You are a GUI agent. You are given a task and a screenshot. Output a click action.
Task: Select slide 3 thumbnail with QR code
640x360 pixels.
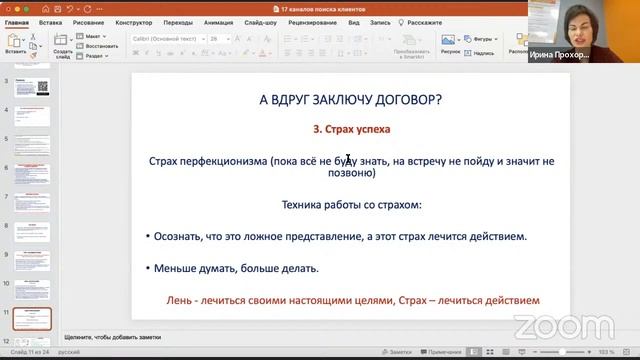point(32,87)
